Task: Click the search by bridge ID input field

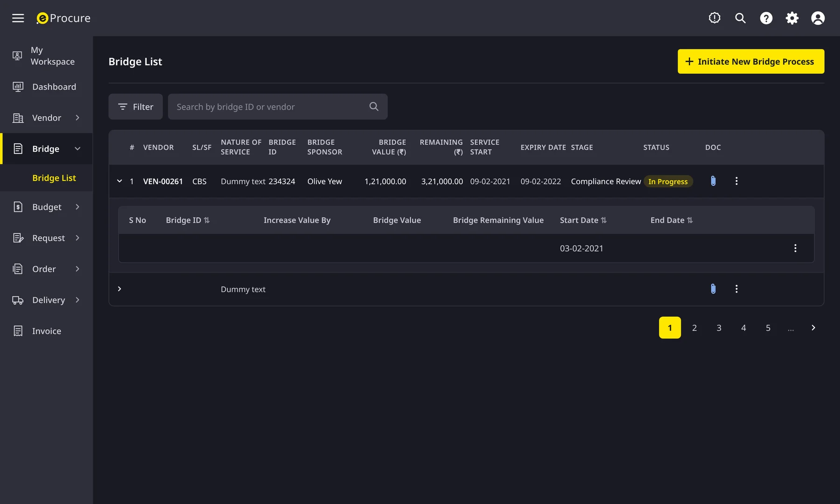Action: pyautogui.click(x=277, y=106)
